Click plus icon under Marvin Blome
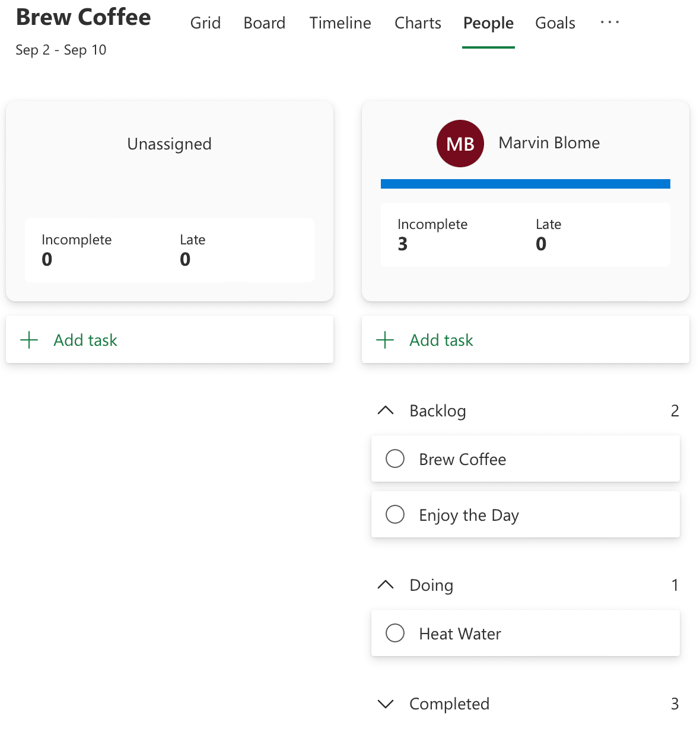Image resolution: width=700 pixels, height=729 pixels. point(385,340)
